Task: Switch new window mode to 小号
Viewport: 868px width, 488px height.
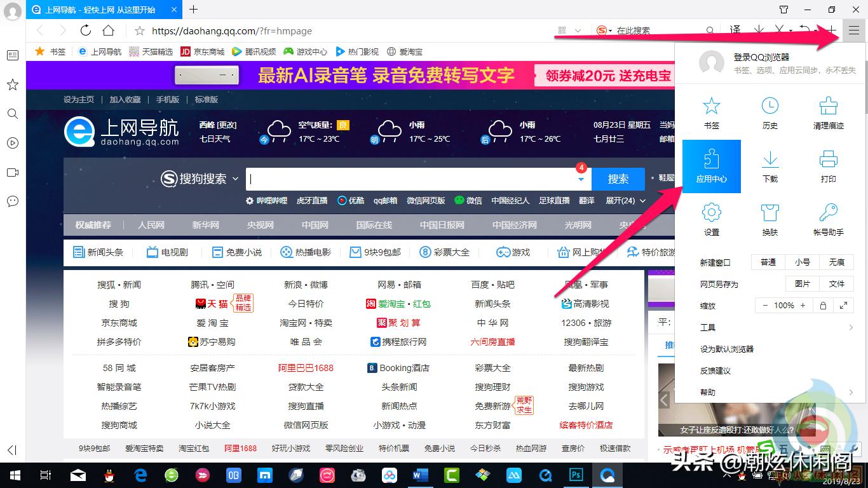Action: point(802,262)
